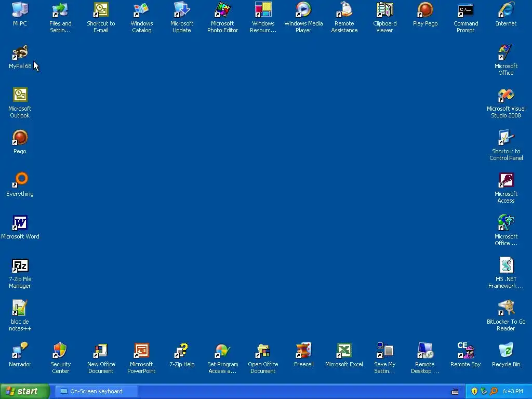Select the Microsoft Word icon
Image resolution: width=532 pixels, height=399 pixels.
[20, 223]
